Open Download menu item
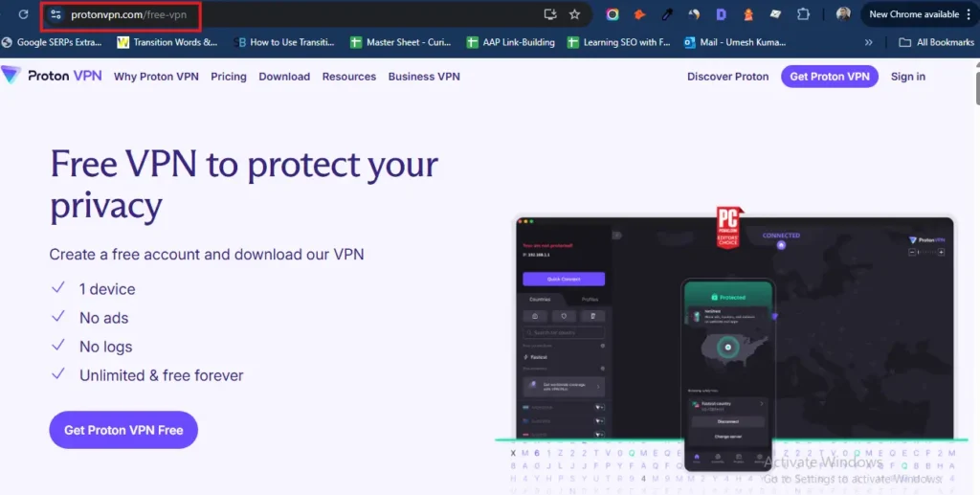 click(284, 77)
